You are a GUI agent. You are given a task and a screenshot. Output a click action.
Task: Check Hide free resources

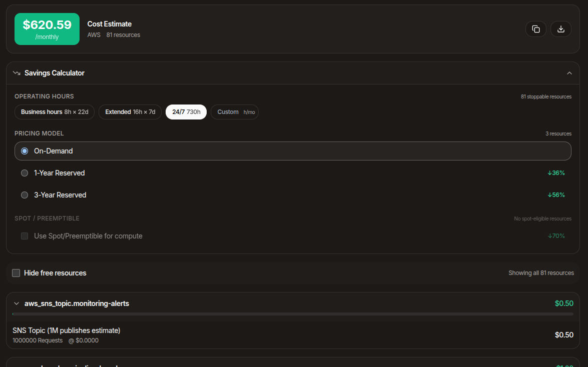point(16,273)
